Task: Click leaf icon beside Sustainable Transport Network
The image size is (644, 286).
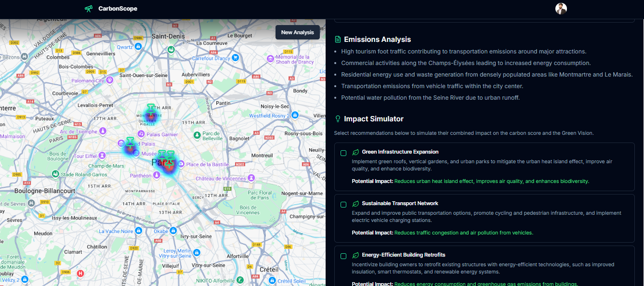Action: pyautogui.click(x=355, y=204)
